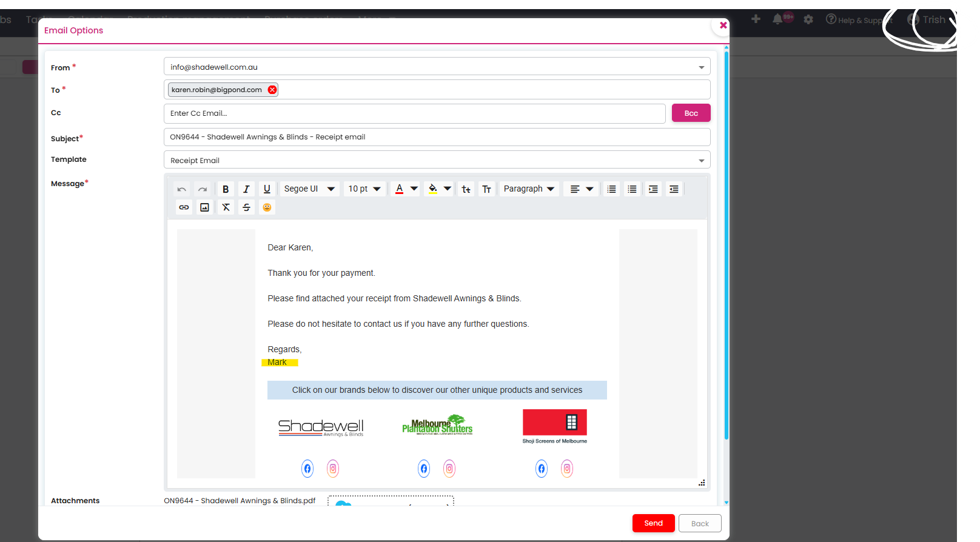Remove karen.robin@bigpond.com recipient

pyautogui.click(x=272, y=90)
